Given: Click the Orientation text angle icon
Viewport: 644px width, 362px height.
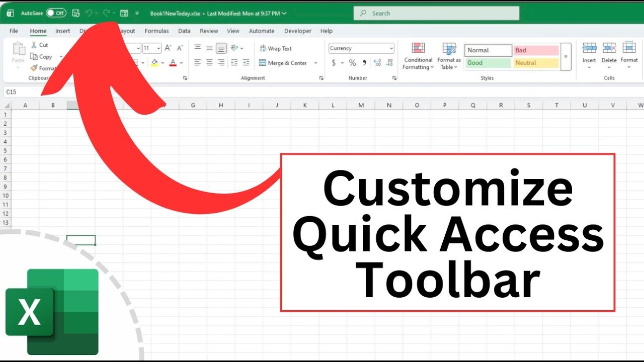Looking at the screenshot, I should pyautogui.click(x=234, y=48).
